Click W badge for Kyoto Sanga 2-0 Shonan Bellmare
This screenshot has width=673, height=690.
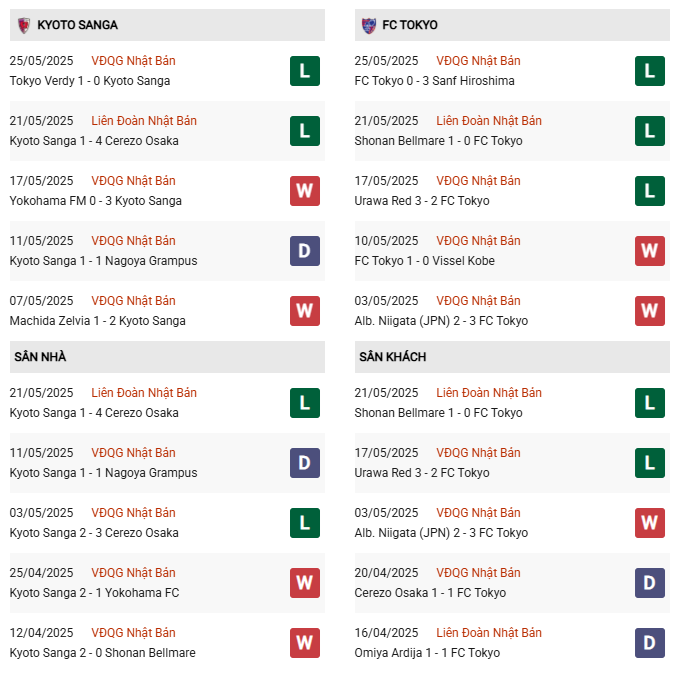(x=305, y=643)
